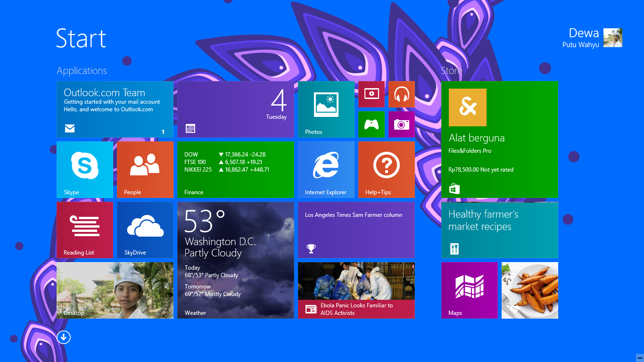Open the Dewa Putu Wahyu account menu
This screenshot has width=644, height=362.
click(593, 38)
